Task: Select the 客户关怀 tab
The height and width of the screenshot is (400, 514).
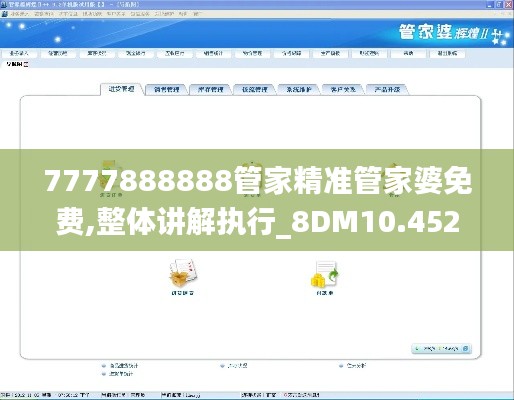Action: pyautogui.click(x=343, y=89)
